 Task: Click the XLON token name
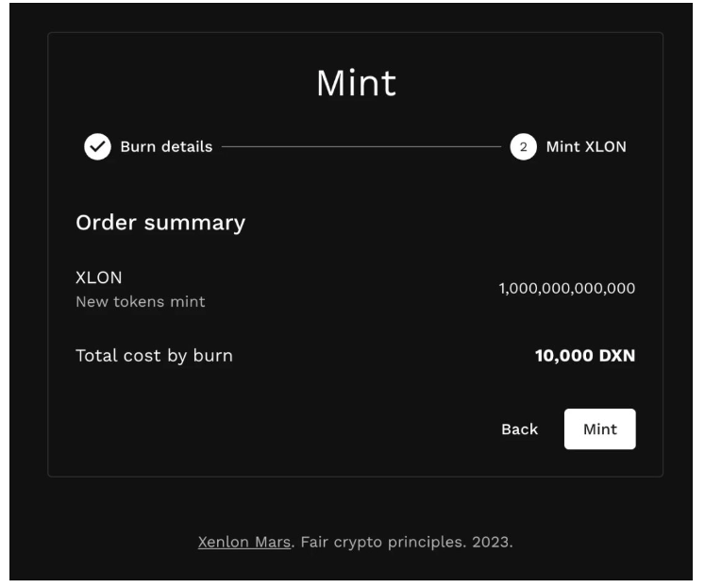coord(99,277)
